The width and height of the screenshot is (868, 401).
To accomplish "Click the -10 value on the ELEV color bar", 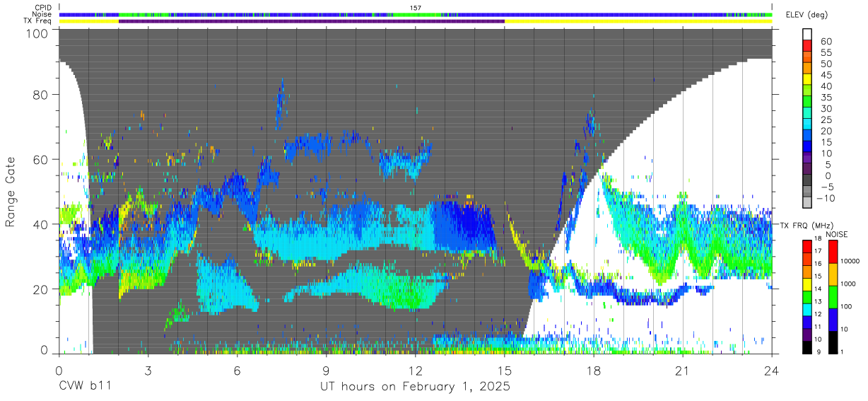I will pyautogui.click(x=826, y=198).
